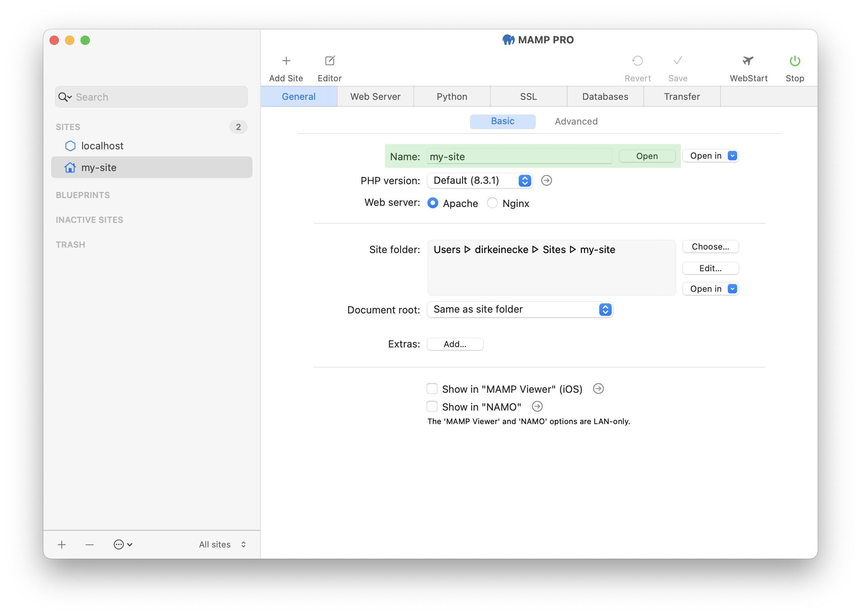
Task: Click the my-site name input field
Action: [x=519, y=156]
